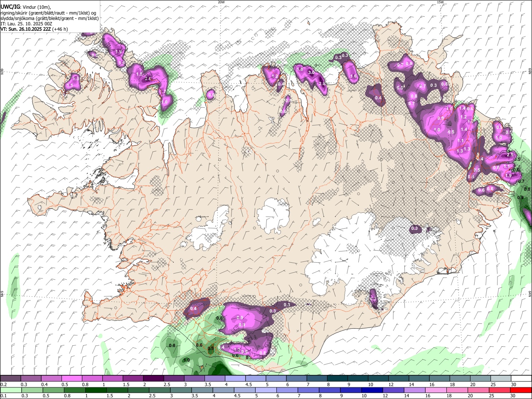The image size is (532, 399).
Task: Select the 6–7 slate blue upper legend swatch
Action: 296,379
